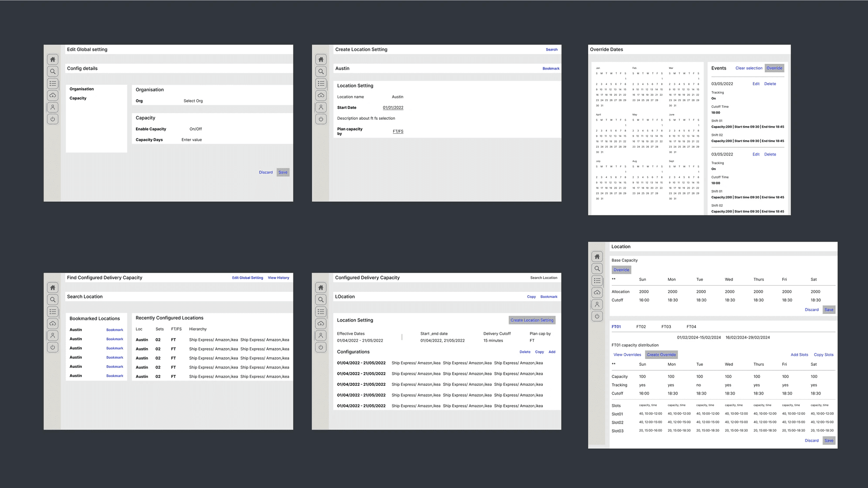Click Bookmark link next to LOcation header
Image resolution: width=868 pixels, height=488 pixels.
click(x=549, y=297)
